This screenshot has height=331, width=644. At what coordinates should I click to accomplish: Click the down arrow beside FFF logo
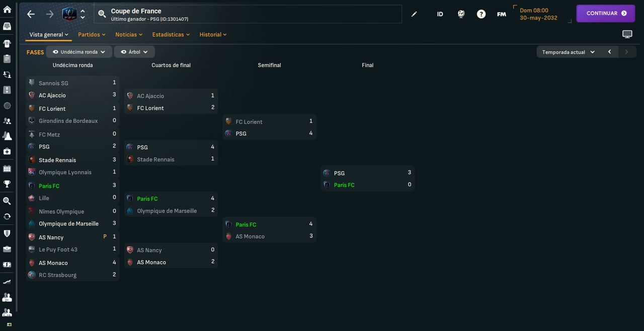coord(83,17)
